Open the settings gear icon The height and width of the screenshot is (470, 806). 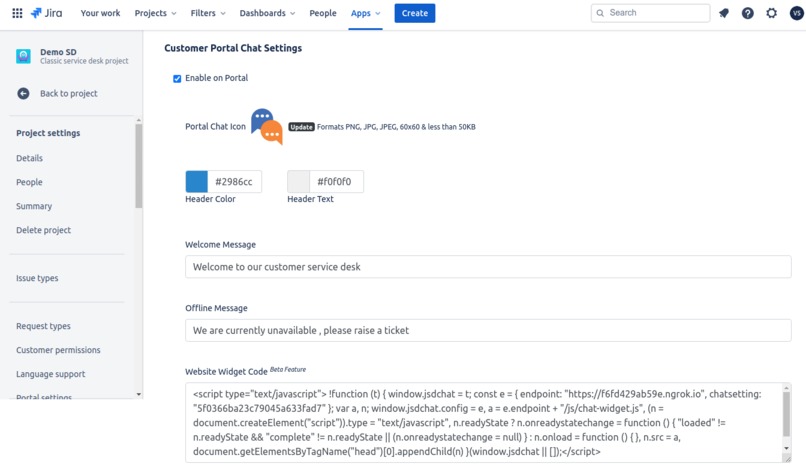coord(772,13)
